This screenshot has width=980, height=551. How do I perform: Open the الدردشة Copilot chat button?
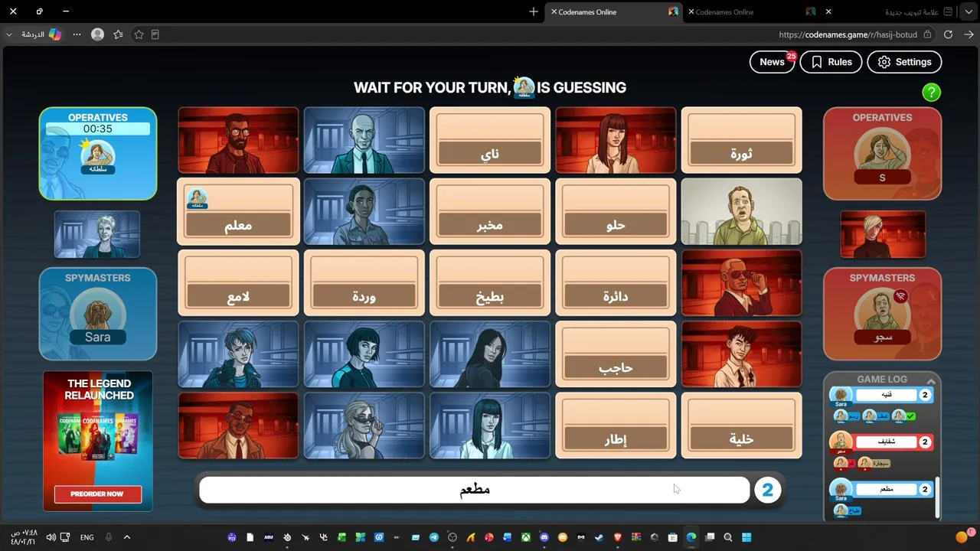(x=41, y=34)
